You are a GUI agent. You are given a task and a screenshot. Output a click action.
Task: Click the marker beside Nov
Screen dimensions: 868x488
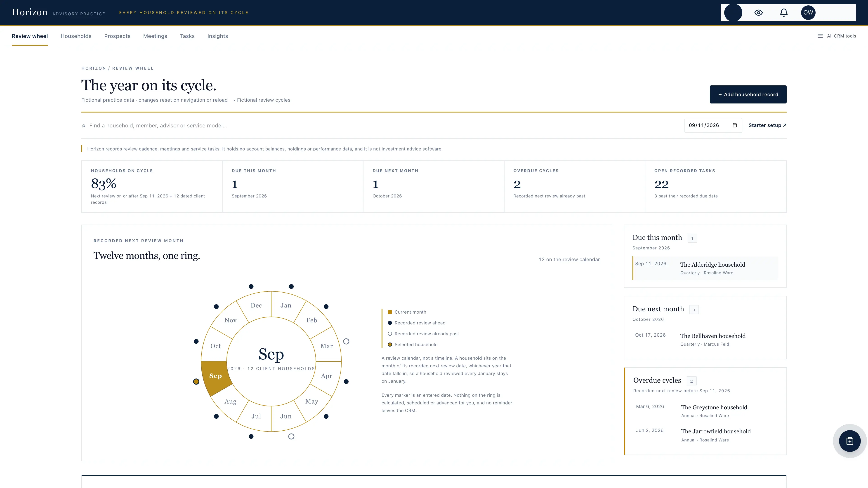[216, 307]
